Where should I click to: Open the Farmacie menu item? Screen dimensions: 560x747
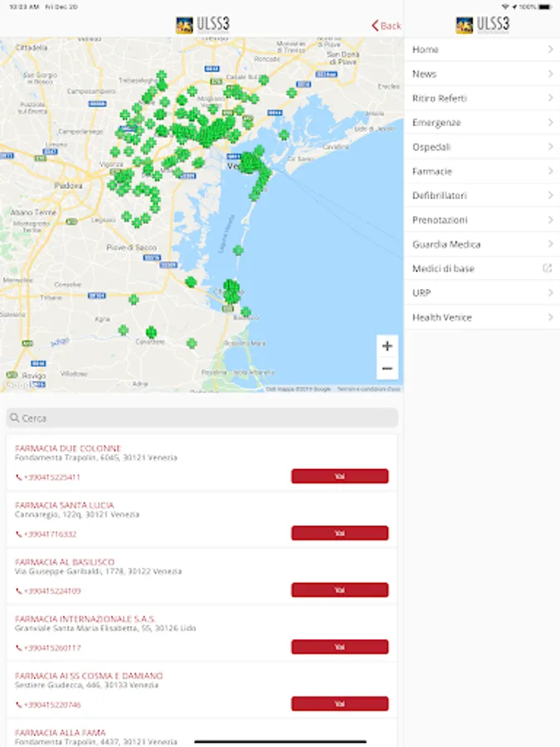pyautogui.click(x=482, y=171)
